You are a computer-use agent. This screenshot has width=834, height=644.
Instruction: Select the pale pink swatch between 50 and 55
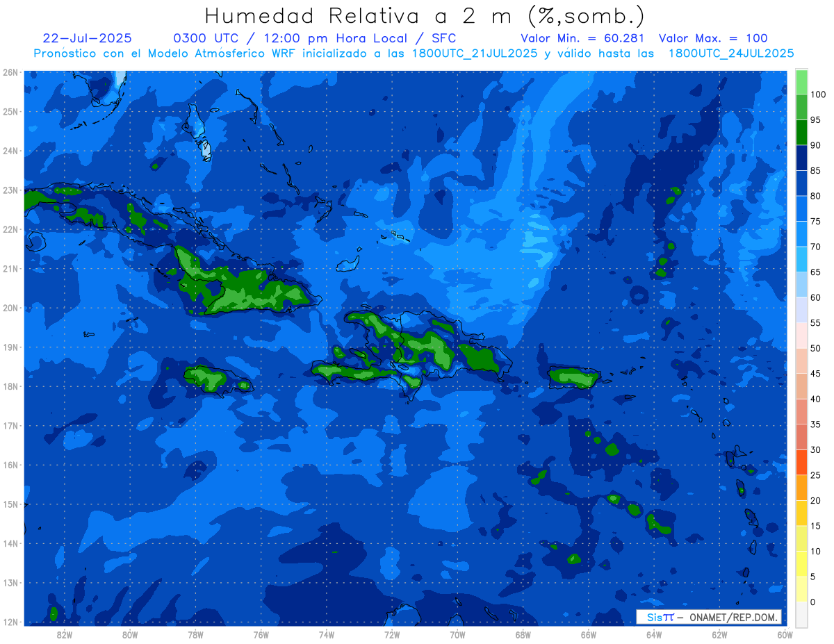tap(801, 336)
